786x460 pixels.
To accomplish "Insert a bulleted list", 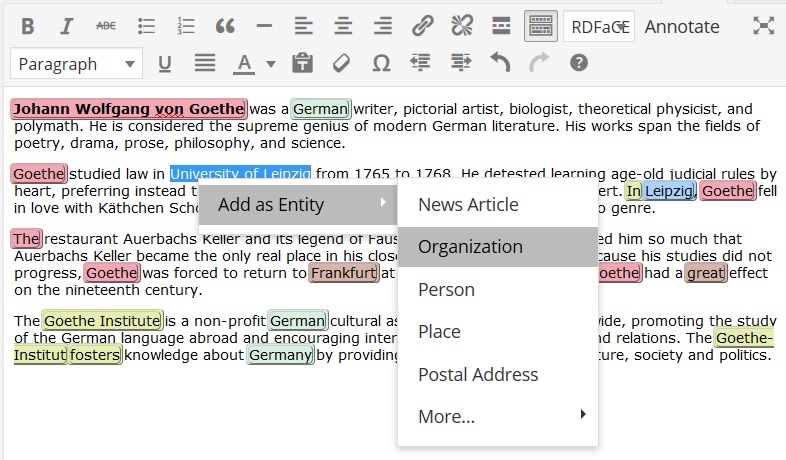I will coord(146,26).
